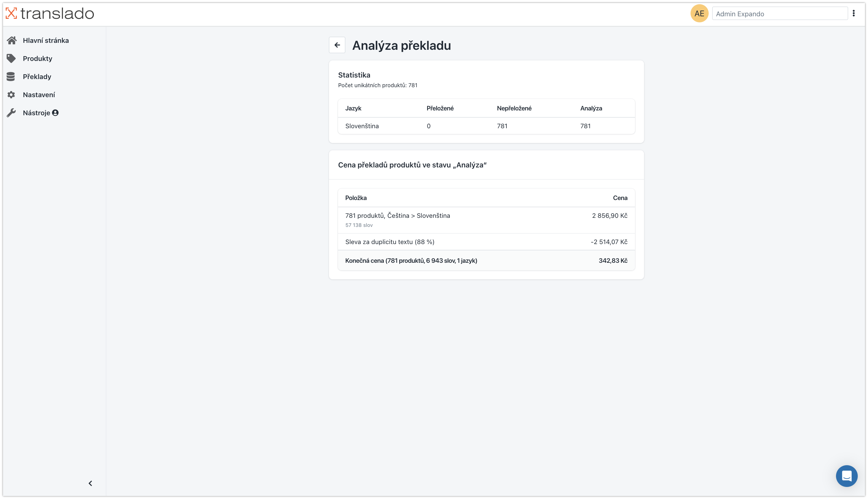Click the Sleva za duplicitu textu row

[x=486, y=242]
